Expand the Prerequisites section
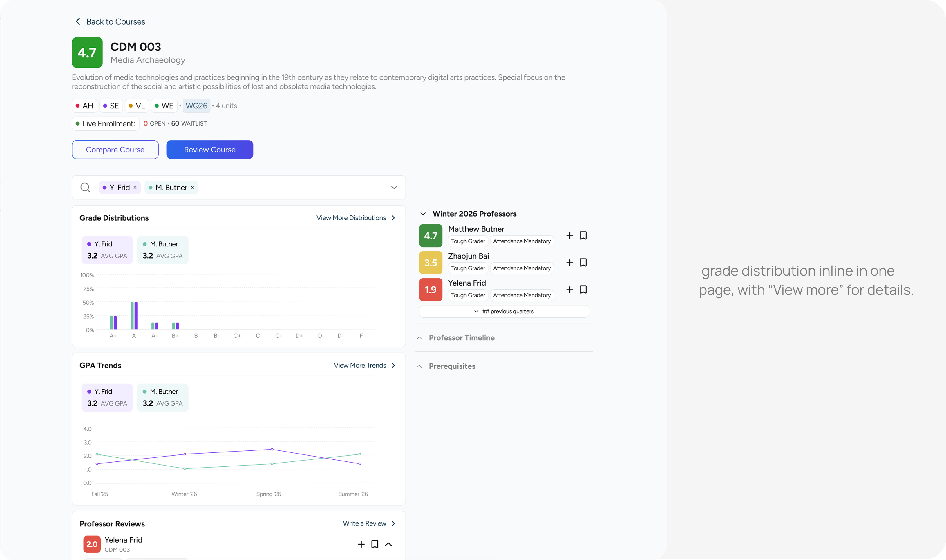The image size is (946, 560). pos(419,366)
